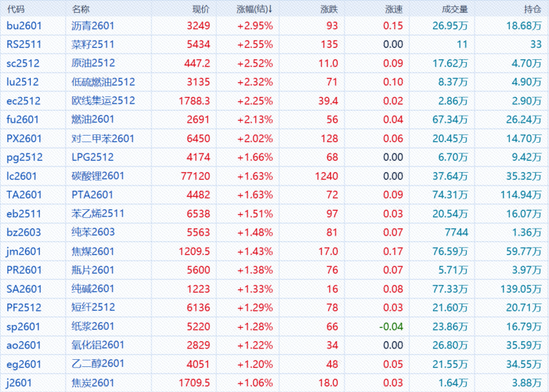This screenshot has height=392, width=549.
Task: Click the 1788.3 现价 value
Action: pyautogui.click(x=194, y=101)
